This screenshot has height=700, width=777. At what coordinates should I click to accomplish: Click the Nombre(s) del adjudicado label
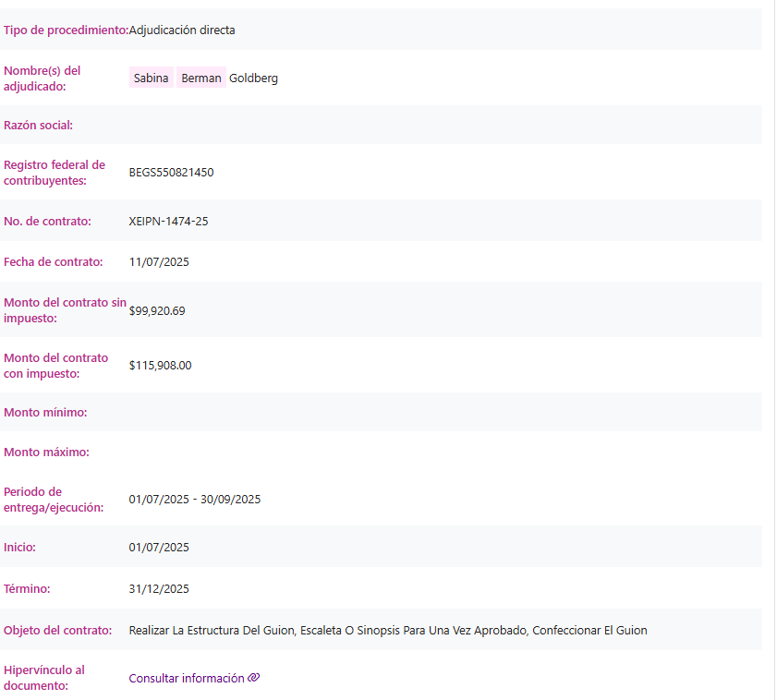tap(42, 78)
